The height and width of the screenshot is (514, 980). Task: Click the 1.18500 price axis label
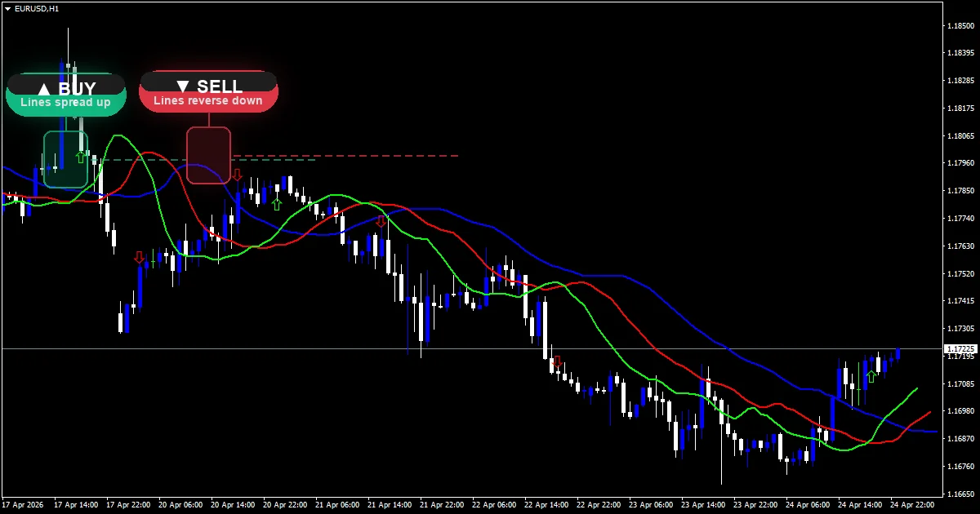[960, 26]
